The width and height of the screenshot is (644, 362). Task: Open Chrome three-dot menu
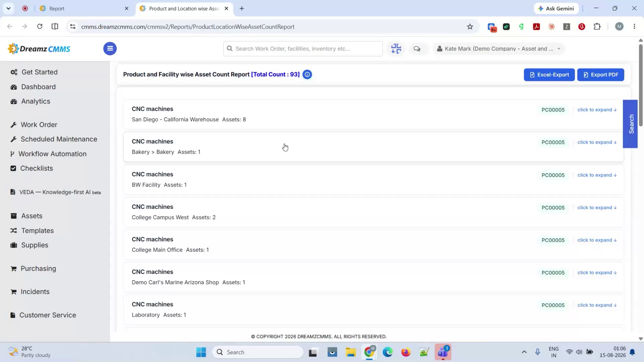[x=634, y=27]
